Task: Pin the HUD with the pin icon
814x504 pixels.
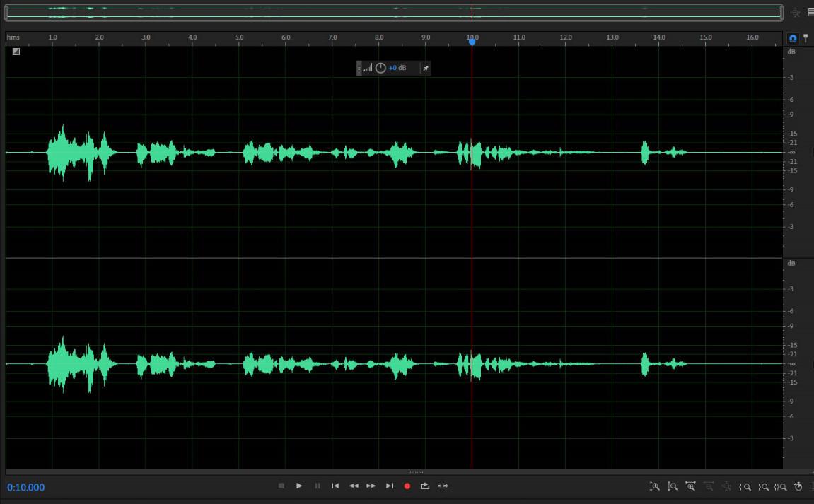Action: (x=426, y=68)
